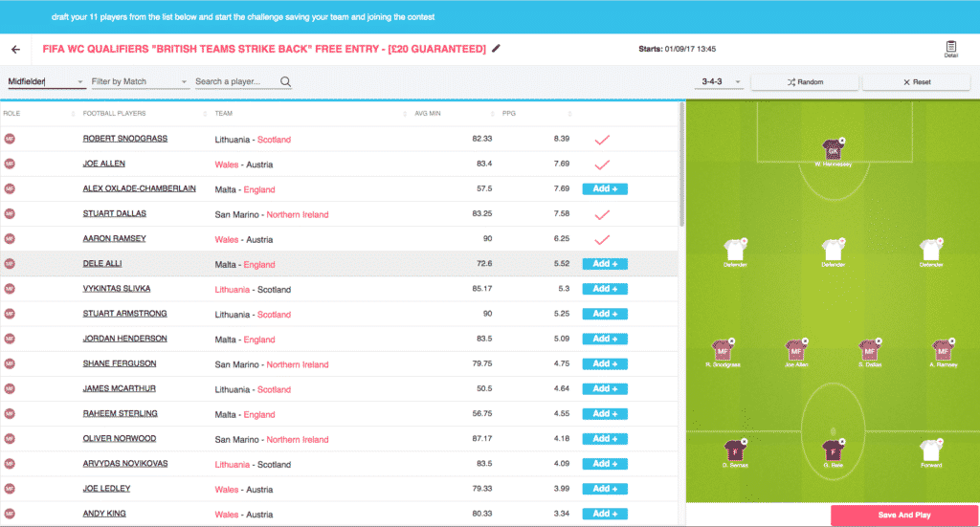The image size is (980, 527).
Task: Remove G. Bale via shirt corner badge
Action: tap(842, 442)
